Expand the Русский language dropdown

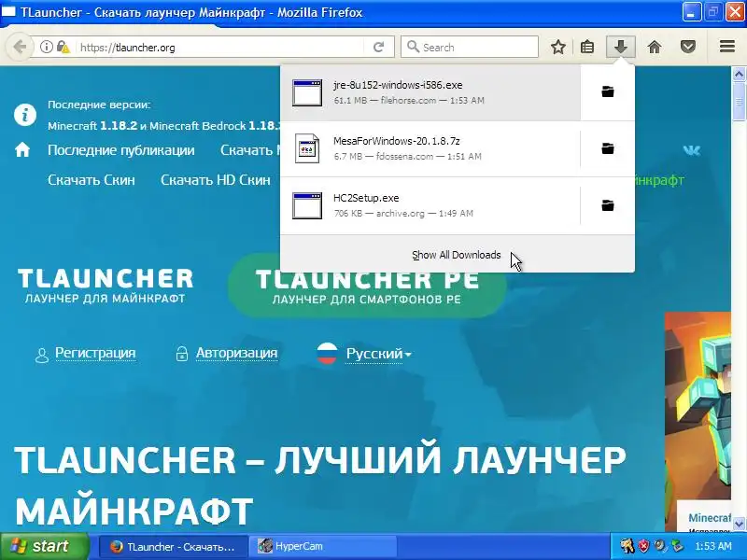pos(378,354)
